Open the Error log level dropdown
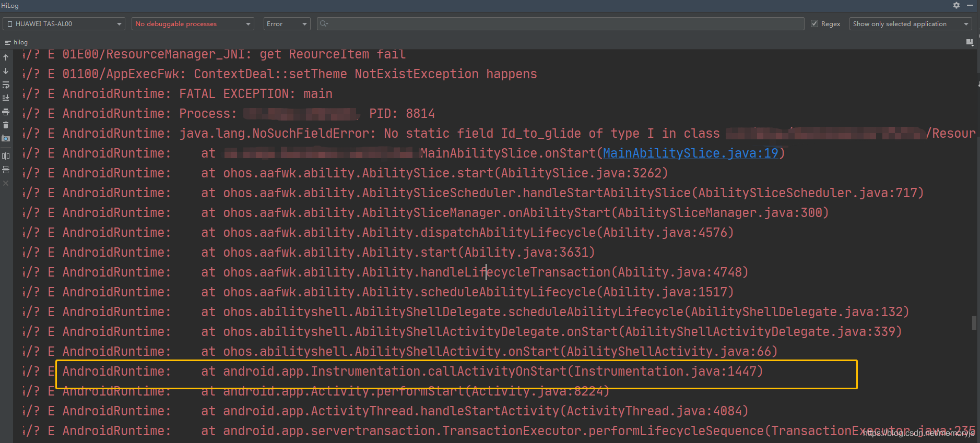980x443 pixels. point(287,24)
